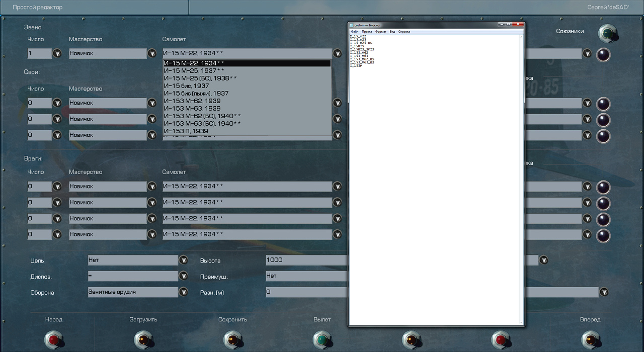Click line I_15_m22 in Notepad
Screen dimensions: 644x352
click(358, 37)
